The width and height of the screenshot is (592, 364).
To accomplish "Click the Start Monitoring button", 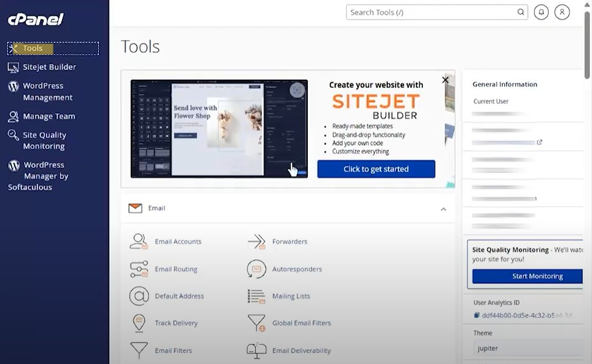I will (x=527, y=276).
